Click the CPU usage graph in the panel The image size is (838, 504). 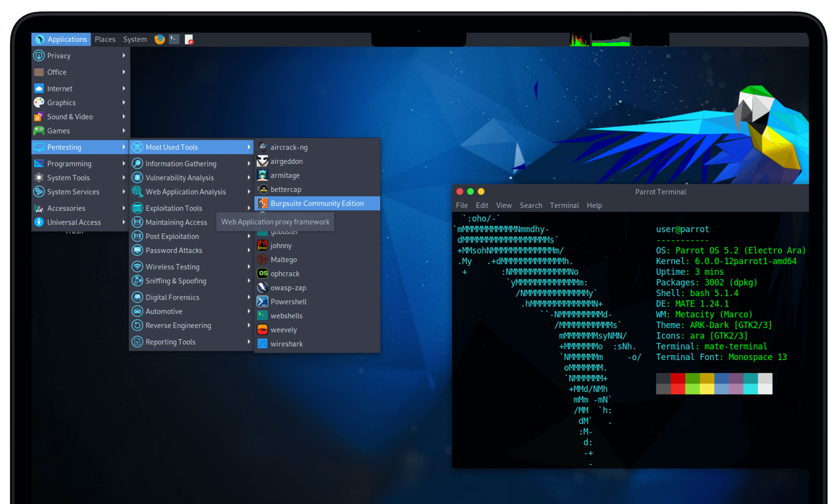click(x=579, y=39)
